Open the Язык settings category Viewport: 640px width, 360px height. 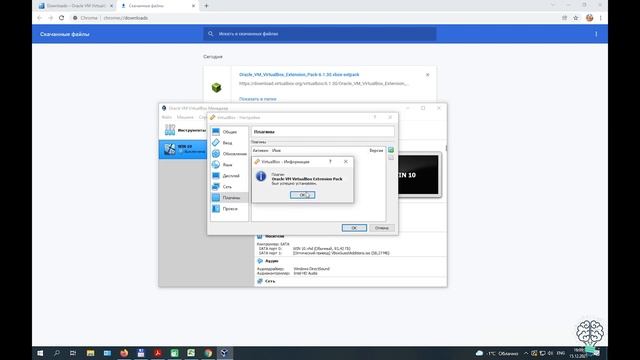point(229,165)
